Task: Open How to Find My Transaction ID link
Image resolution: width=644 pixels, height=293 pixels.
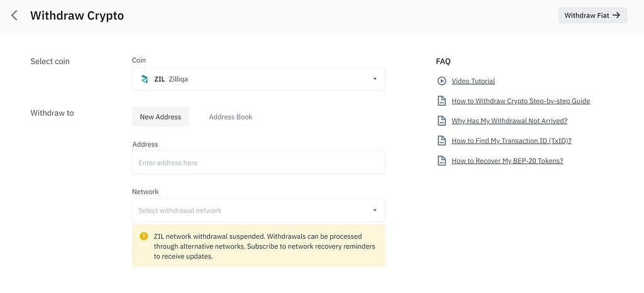Action: coord(511,141)
